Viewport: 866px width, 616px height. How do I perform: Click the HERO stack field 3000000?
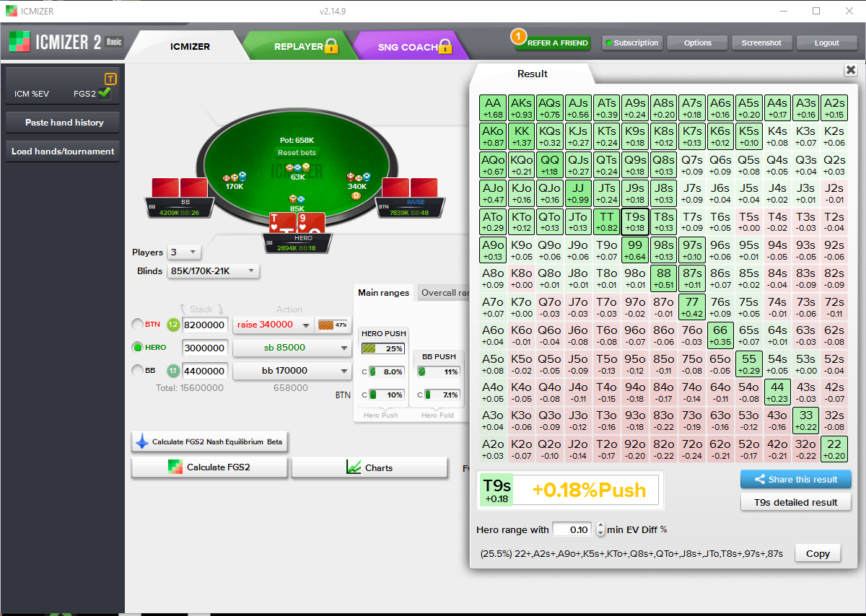[205, 348]
